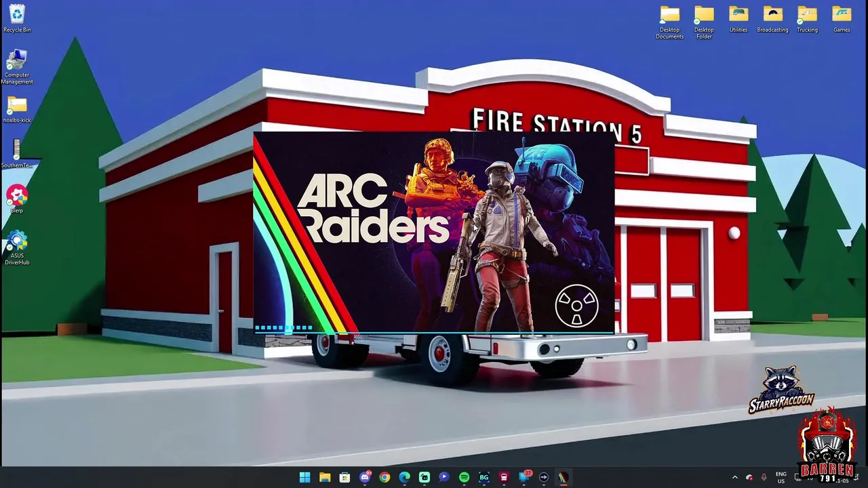Click the round arrow taskbar icon
868x488 pixels.
[x=543, y=477]
